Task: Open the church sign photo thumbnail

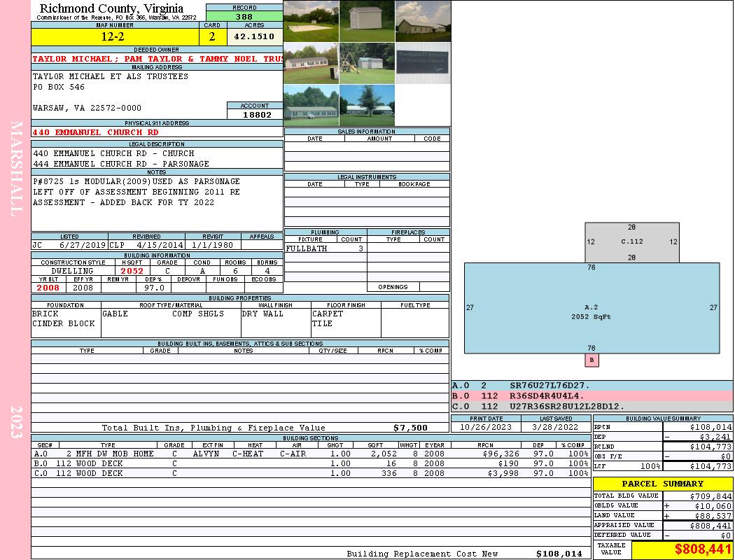Action: click(423, 64)
